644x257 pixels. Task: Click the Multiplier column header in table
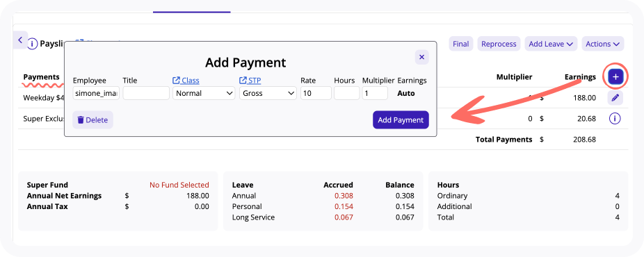514,76
